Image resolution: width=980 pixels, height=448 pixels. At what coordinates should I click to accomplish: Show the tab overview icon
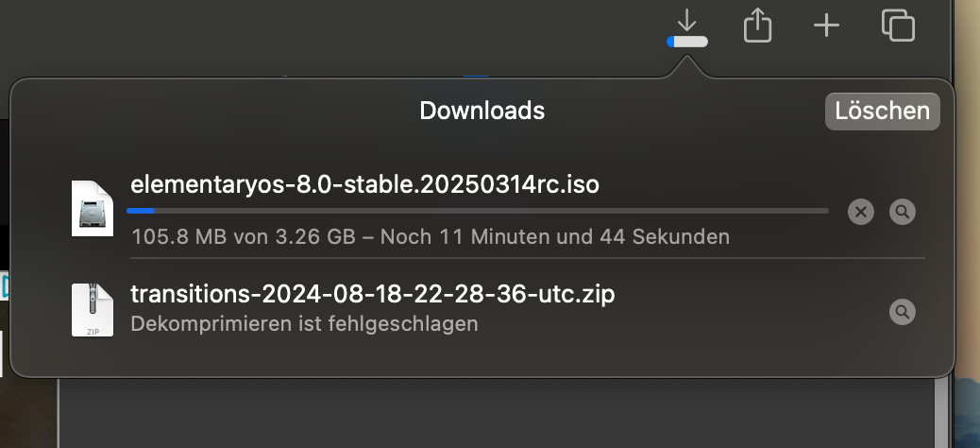pyautogui.click(x=898, y=26)
